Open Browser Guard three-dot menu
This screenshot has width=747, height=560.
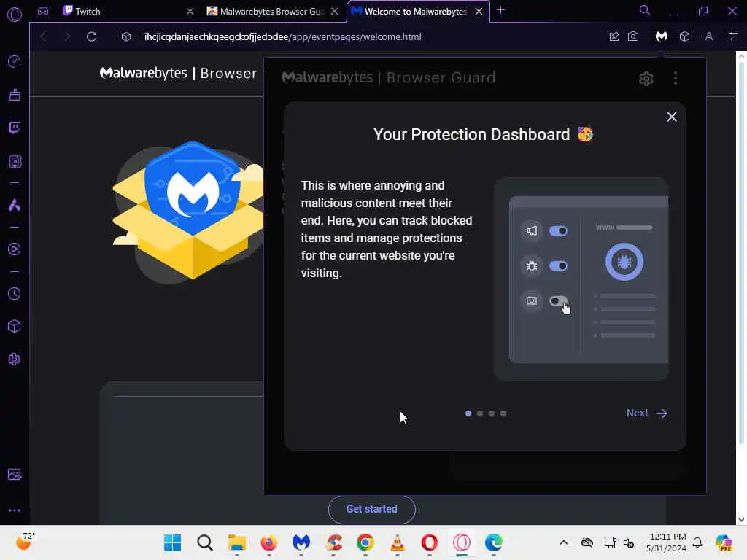(x=675, y=79)
